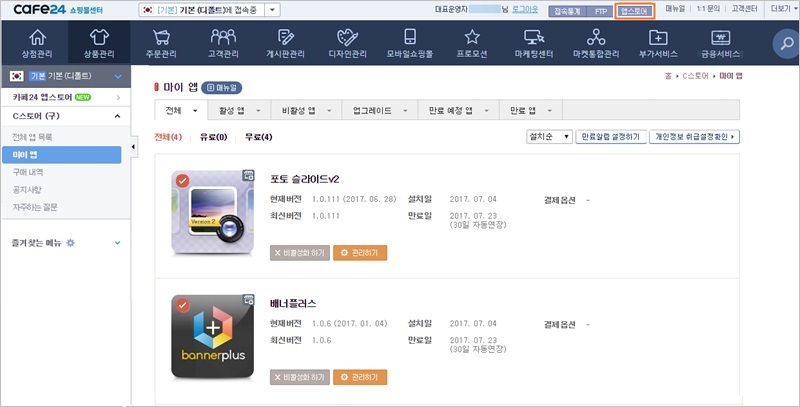Toggle the red checkmark on 배너플러스
The image size is (800, 407).
182,305
